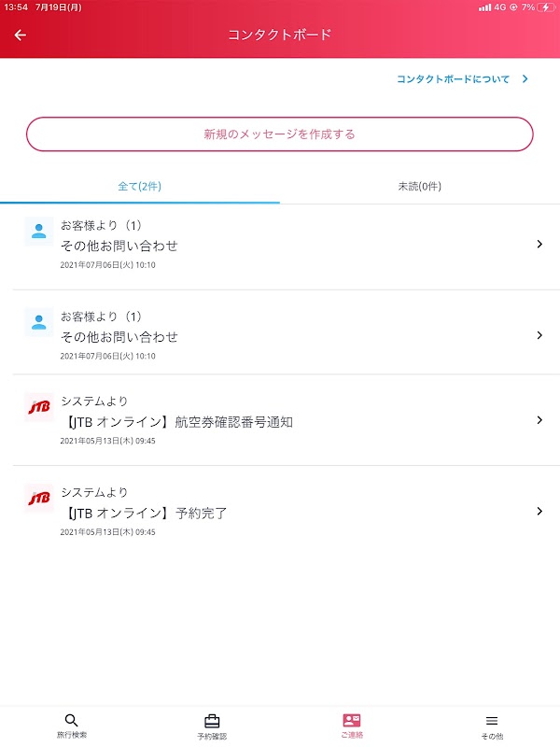Tap the back arrow icon
560x747 pixels.
[x=21, y=35]
